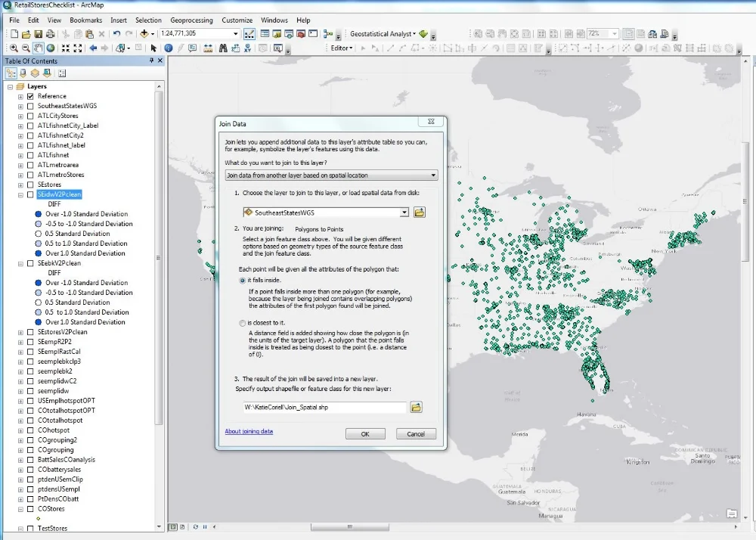The height and width of the screenshot is (540, 756).
Task: Open the Selection menu
Action: click(148, 20)
